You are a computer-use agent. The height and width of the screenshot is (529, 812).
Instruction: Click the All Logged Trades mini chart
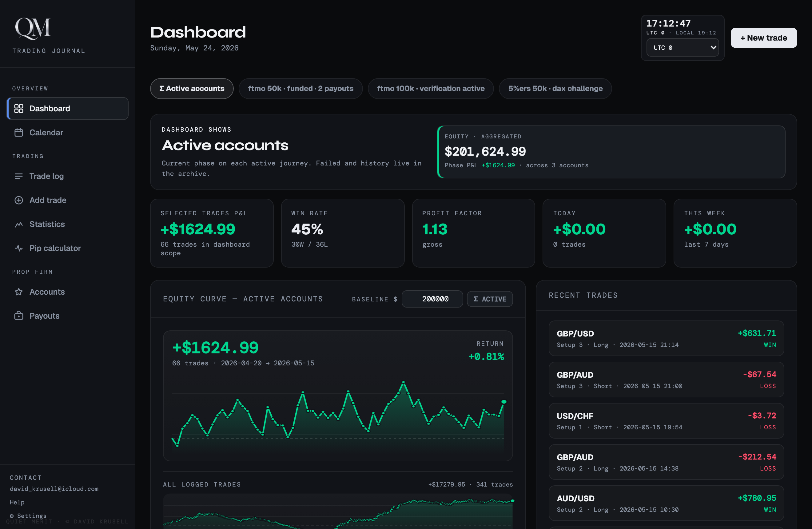[x=338, y=511]
